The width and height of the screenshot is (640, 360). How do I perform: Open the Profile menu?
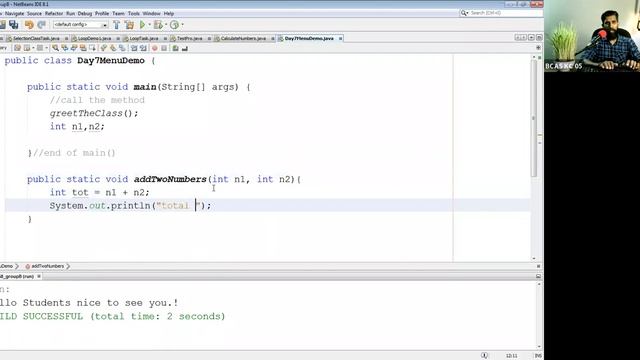(x=102, y=13)
